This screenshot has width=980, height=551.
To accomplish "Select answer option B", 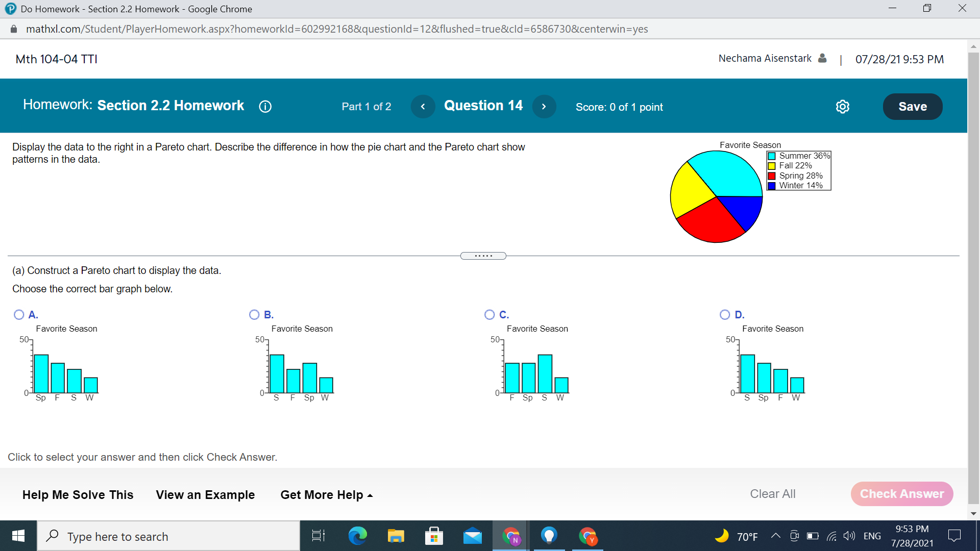I will point(254,315).
